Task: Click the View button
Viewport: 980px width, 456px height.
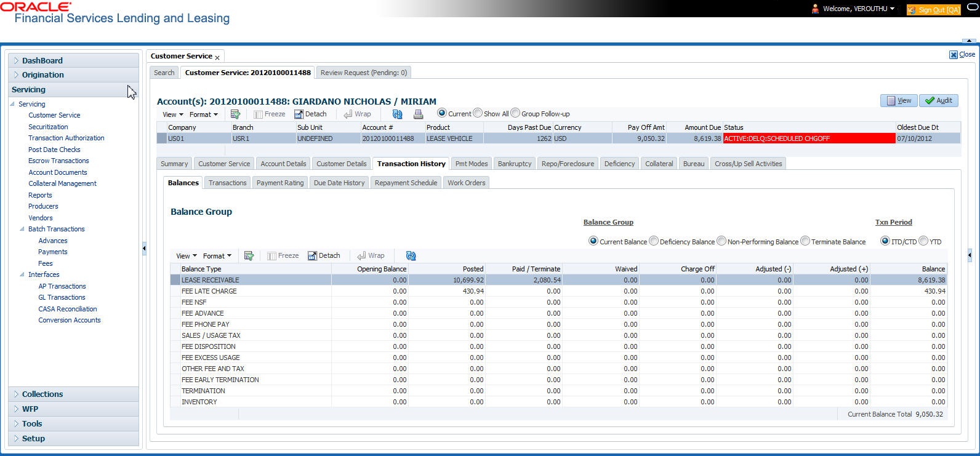Action: pyautogui.click(x=899, y=100)
